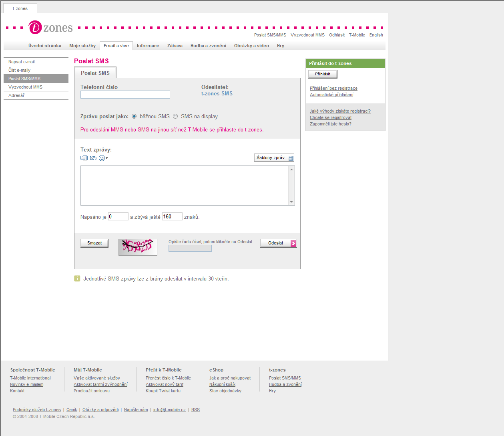Open the Hudba a zvonění tab
504x436 pixels.
coord(208,46)
